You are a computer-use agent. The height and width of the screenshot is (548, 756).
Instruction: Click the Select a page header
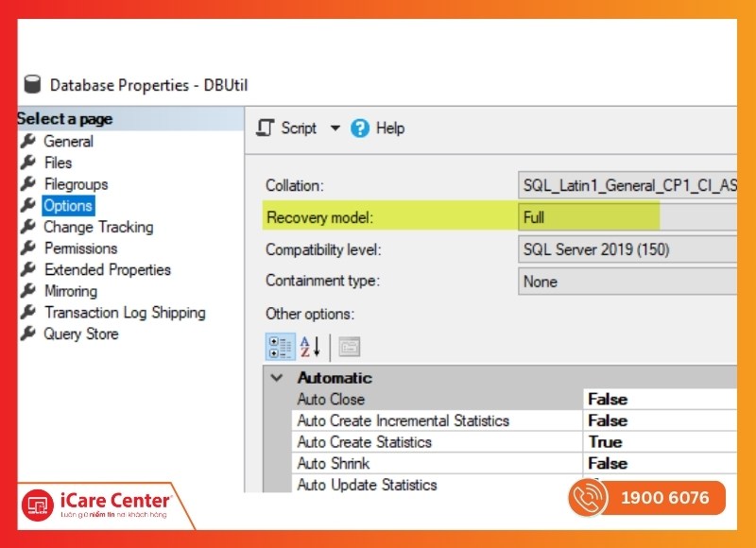(x=130, y=118)
